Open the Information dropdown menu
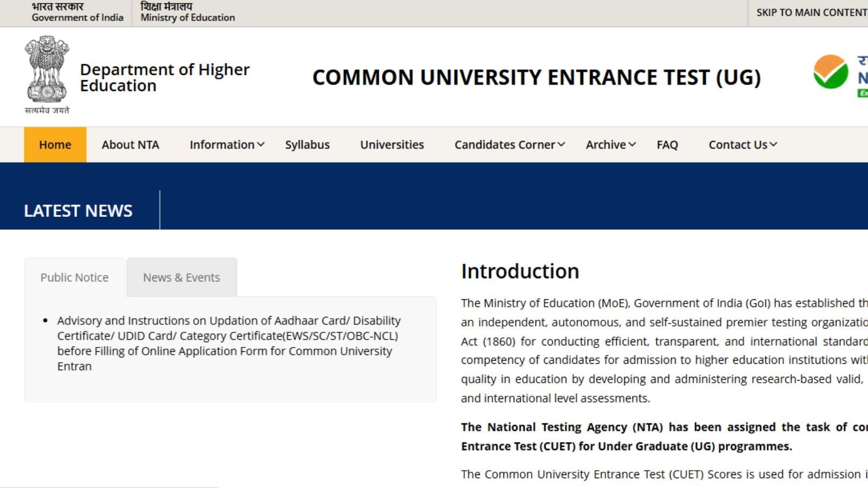This screenshot has height=488, width=868. click(x=227, y=145)
